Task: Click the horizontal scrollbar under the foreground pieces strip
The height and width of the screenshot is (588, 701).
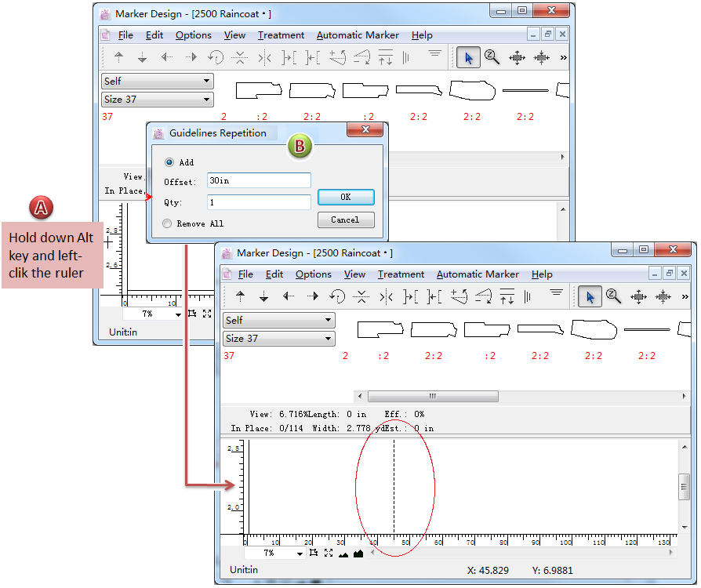Action: pos(431,396)
